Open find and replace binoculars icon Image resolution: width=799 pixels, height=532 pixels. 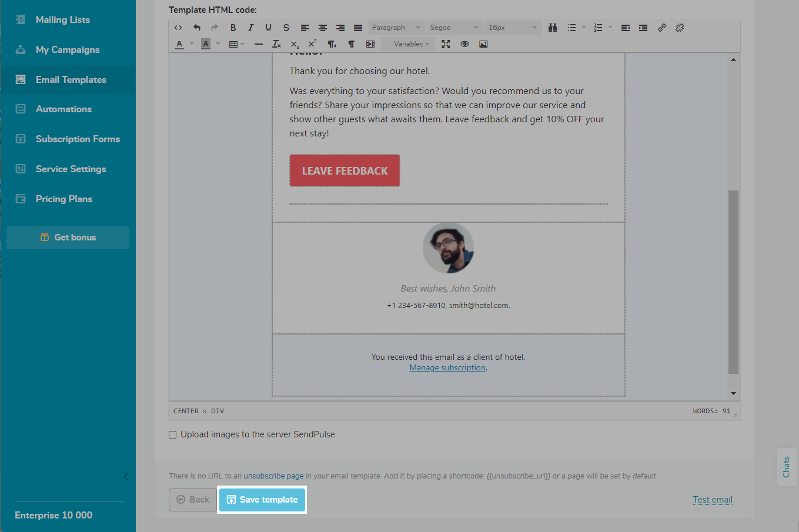click(553, 28)
